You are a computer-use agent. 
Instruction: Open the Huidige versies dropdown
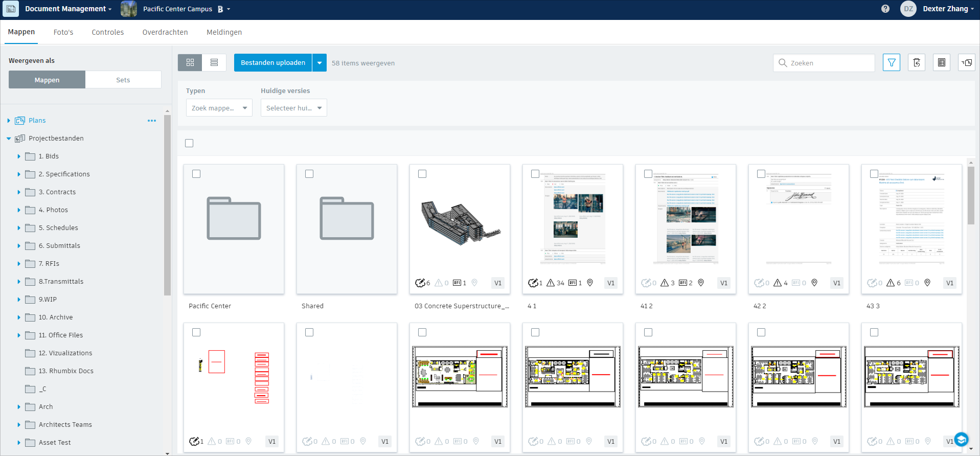(x=294, y=108)
